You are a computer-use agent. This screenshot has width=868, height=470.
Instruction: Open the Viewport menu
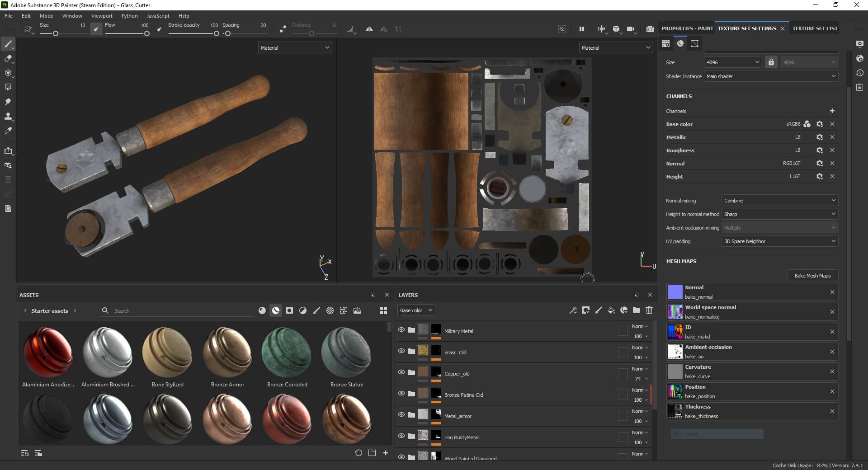(102, 16)
